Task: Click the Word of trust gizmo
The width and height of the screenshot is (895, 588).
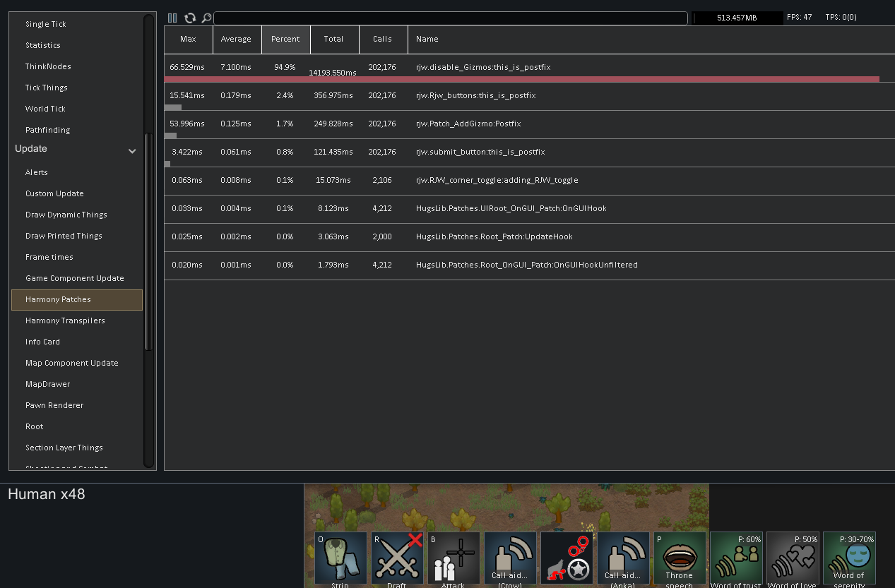Action: point(736,558)
